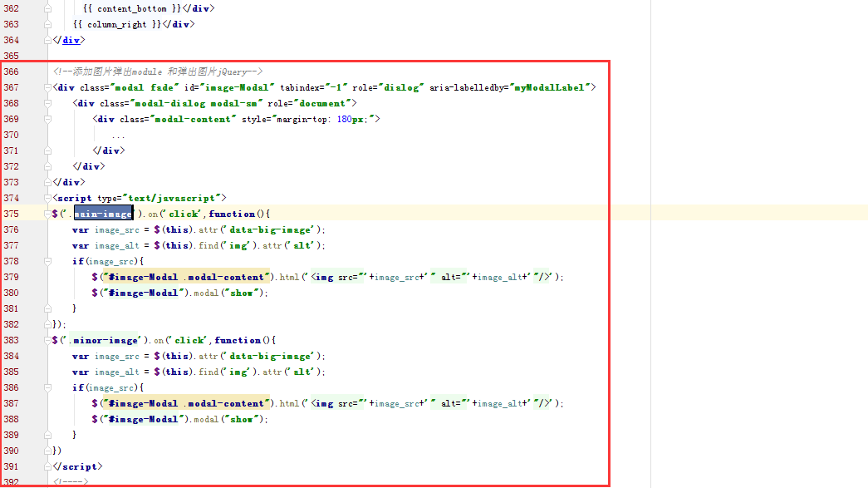868x488 pixels.
Task: Click the function keyword on line 383
Action: (x=238, y=341)
